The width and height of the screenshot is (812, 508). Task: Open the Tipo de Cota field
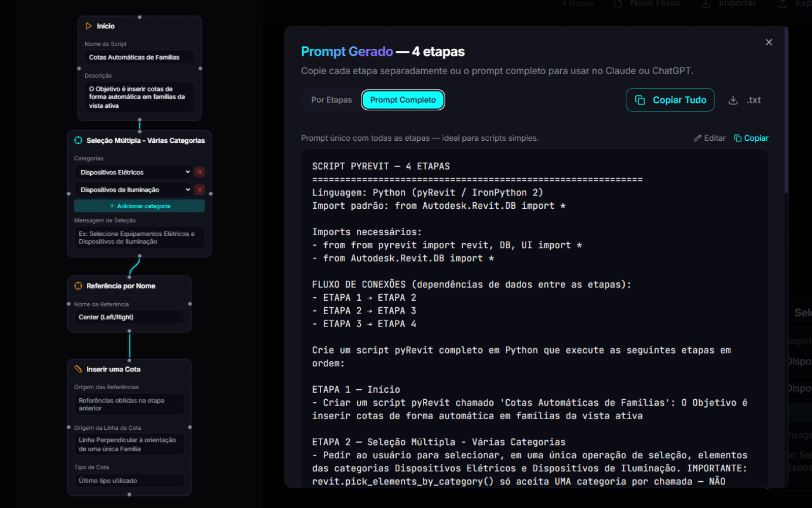click(x=129, y=481)
